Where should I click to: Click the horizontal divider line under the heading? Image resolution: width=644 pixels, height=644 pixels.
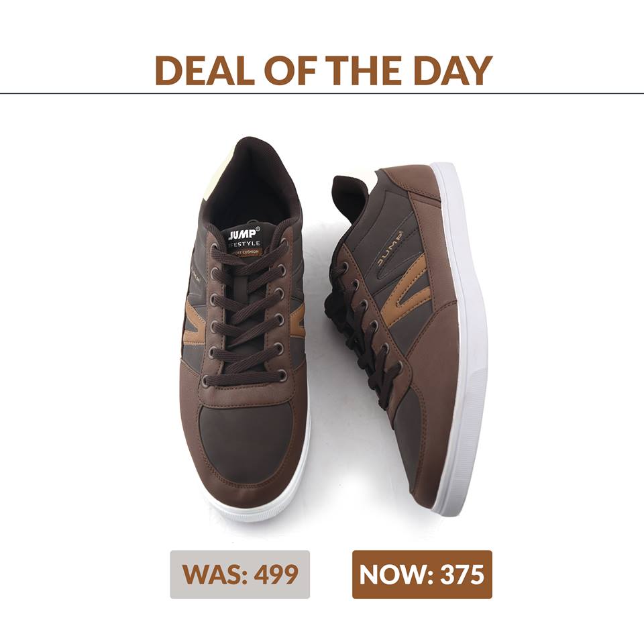[322, 94]
